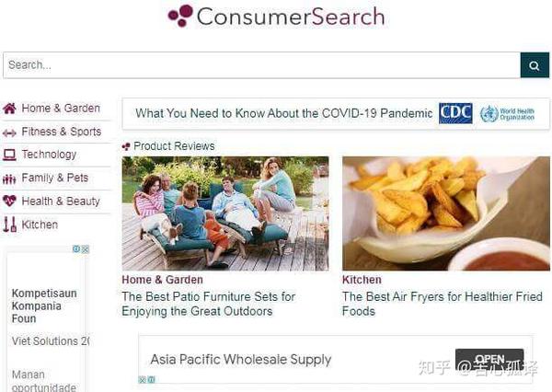Click the World Health Organization logo
The image size is (552, 392).
507,114
